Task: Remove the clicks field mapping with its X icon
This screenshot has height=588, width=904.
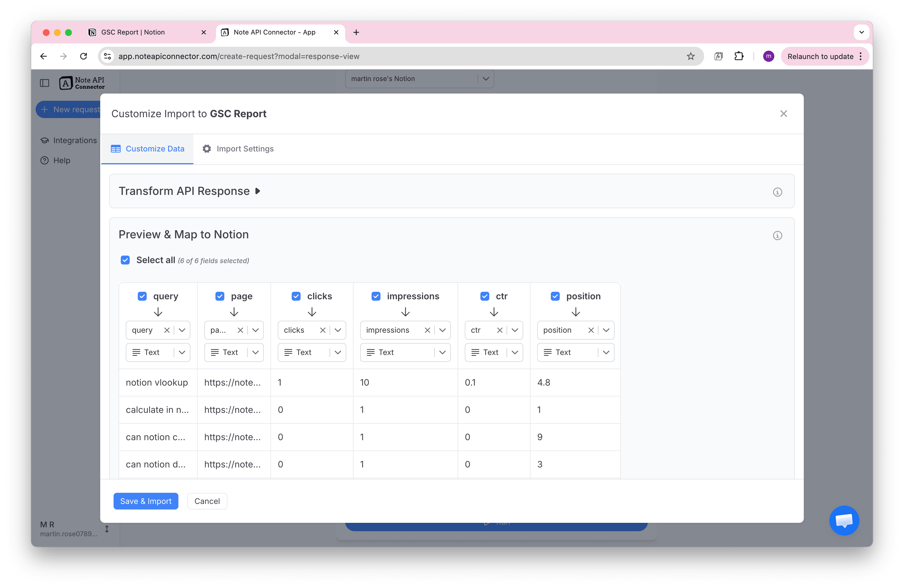Action: click(x=323, y=330)
